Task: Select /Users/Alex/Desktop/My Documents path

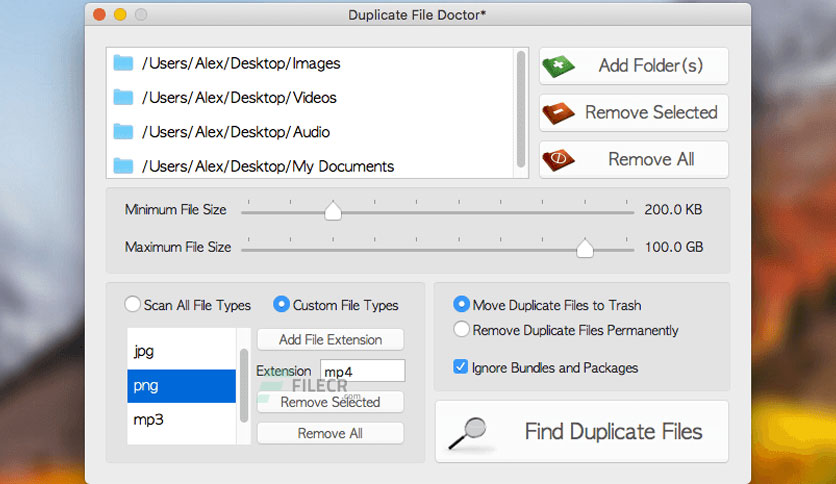Action: tap(268, 166)
